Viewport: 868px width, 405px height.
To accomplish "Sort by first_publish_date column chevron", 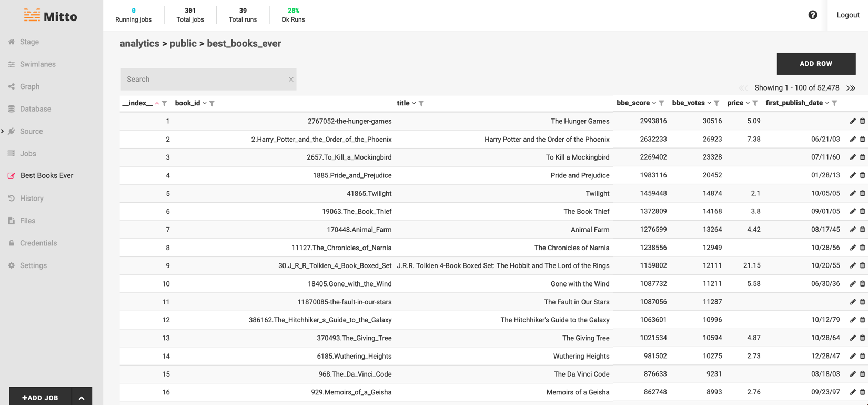I will point(827,103).
